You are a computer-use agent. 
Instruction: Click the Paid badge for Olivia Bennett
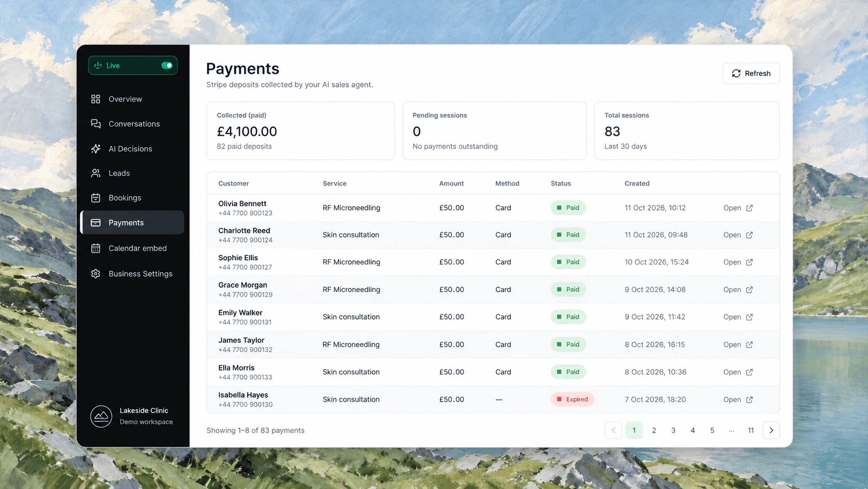[x=568, y=207]
